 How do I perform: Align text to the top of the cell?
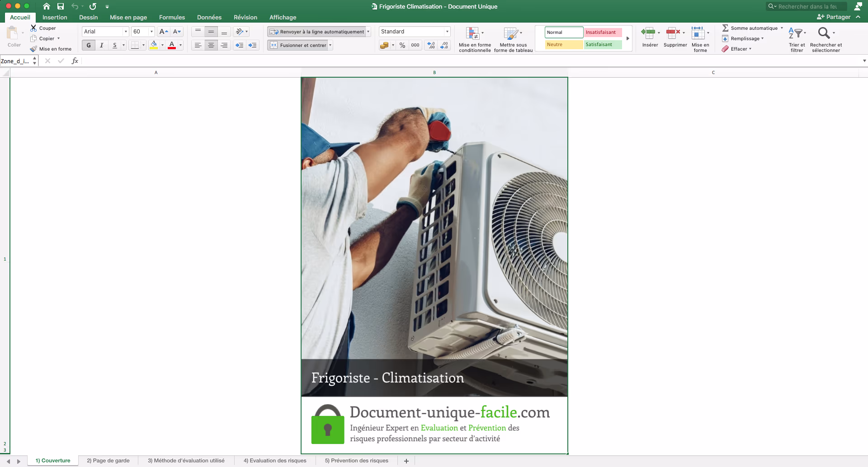(198, 32)
